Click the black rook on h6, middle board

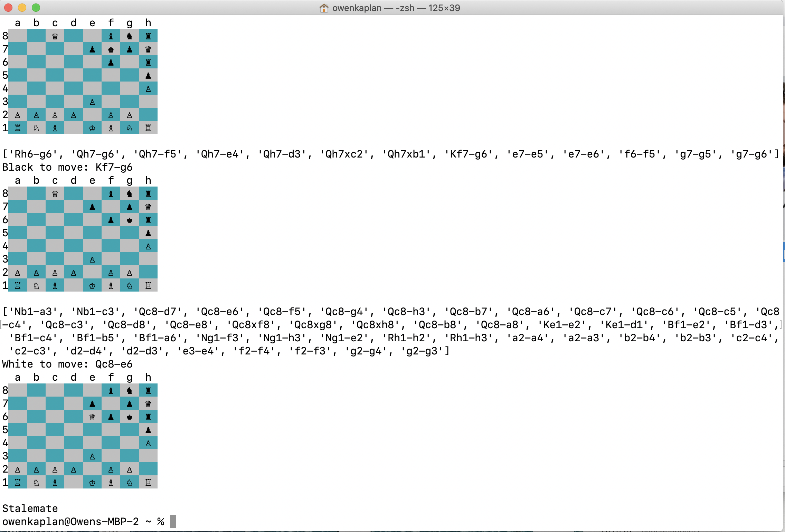click(x=148, y=220)
